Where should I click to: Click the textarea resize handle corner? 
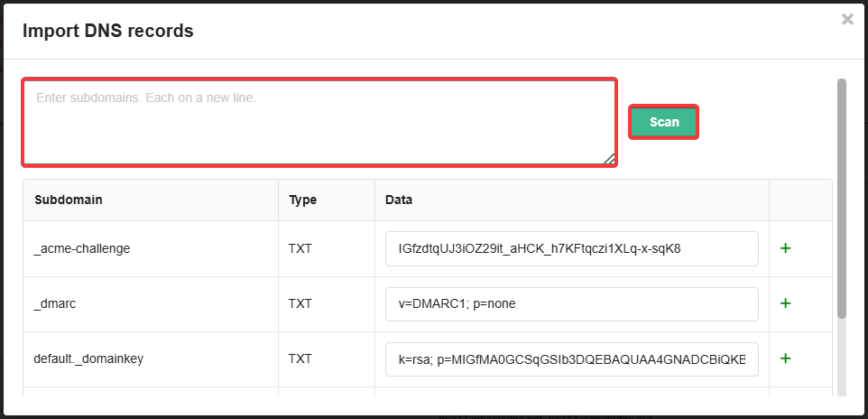(x=609, y=159)
